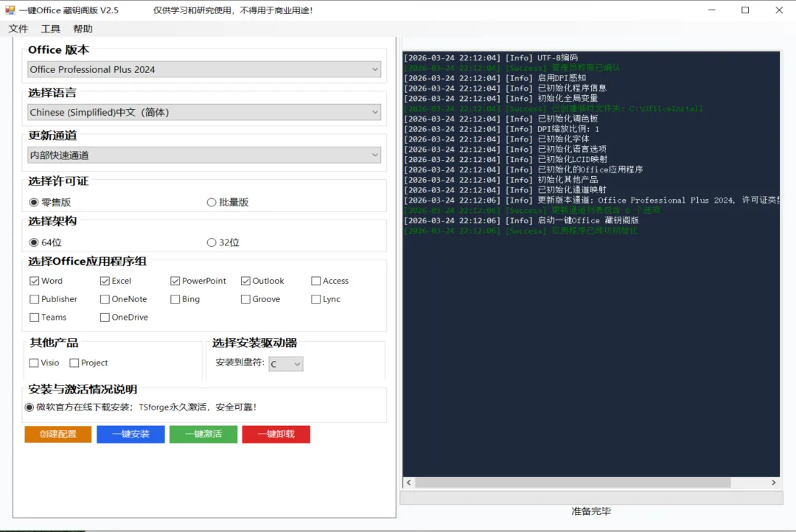Click the app icon in title bar
Screen dimensions: 796x532
point(10,10)
